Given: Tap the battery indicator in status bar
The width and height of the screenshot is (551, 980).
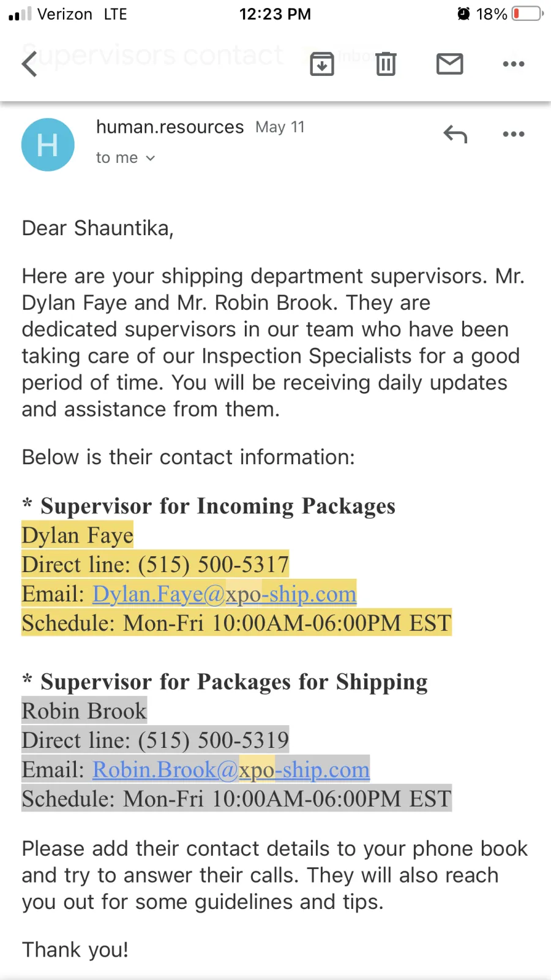Looking at the screenshot, I should [528, 13].
